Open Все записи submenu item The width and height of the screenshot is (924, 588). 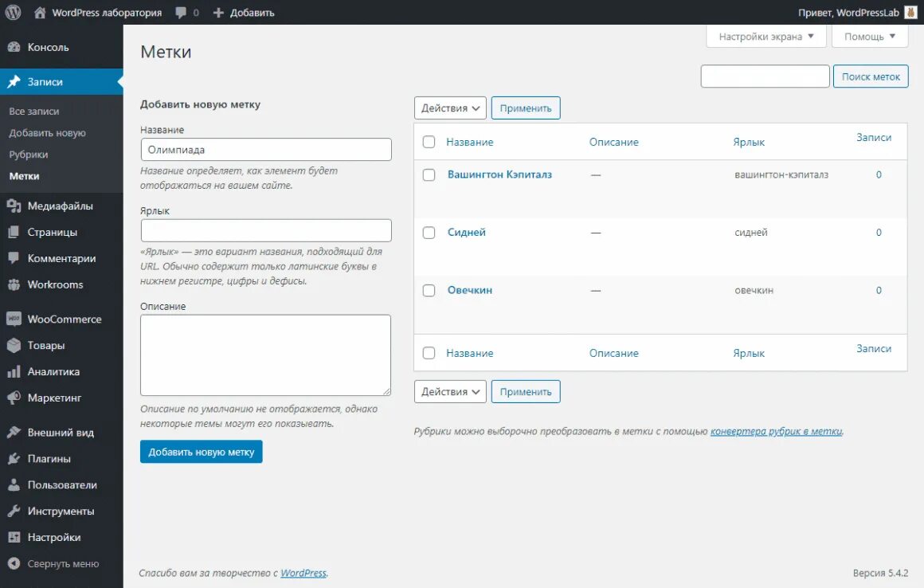(34, 112)
